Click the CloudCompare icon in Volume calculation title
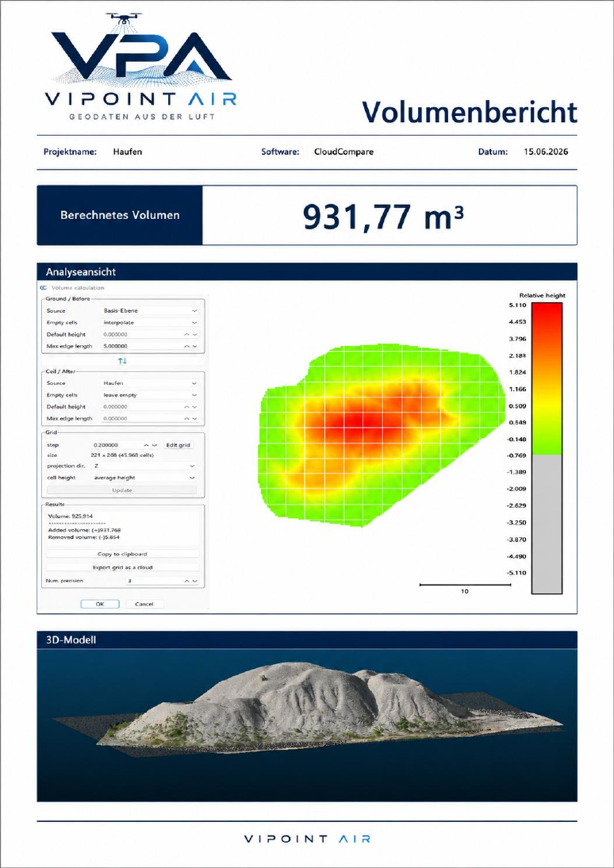614x868 pixels. click(x=44, y=288)
